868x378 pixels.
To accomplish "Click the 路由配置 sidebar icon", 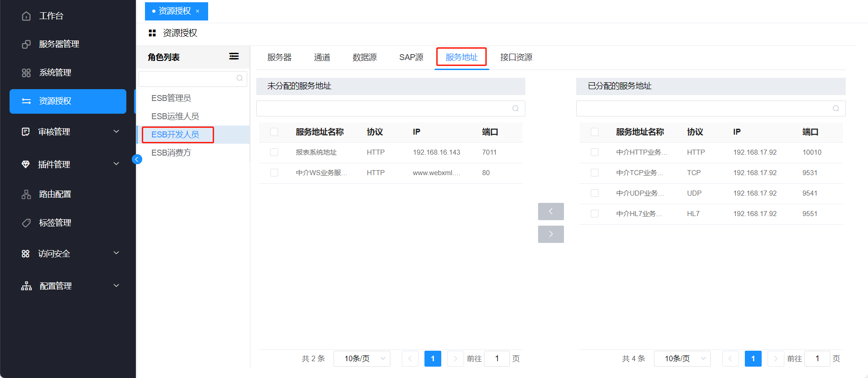I will coord(26,194).
